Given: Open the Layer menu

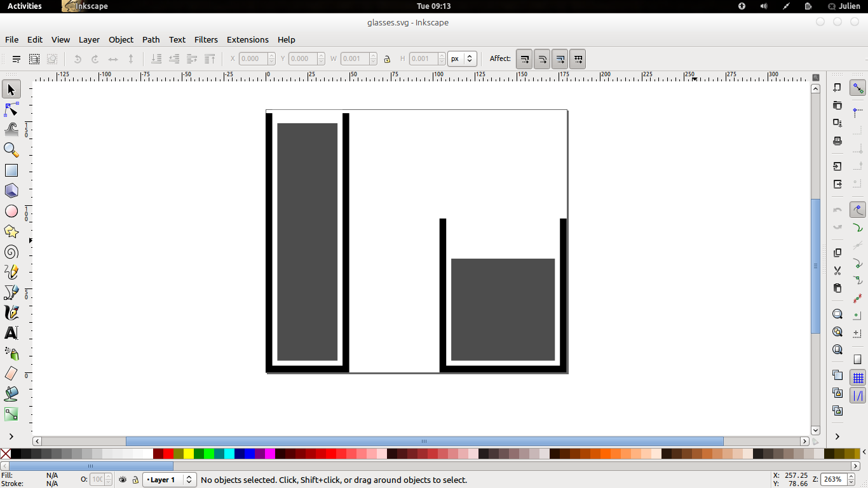Looking at the screenshot, I should [89, 39].
